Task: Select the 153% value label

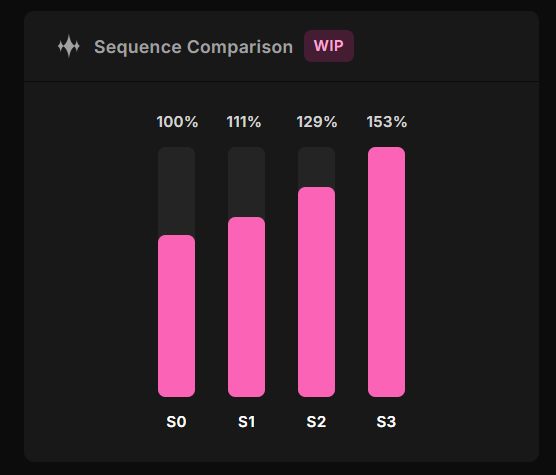Action: (387, 122)
